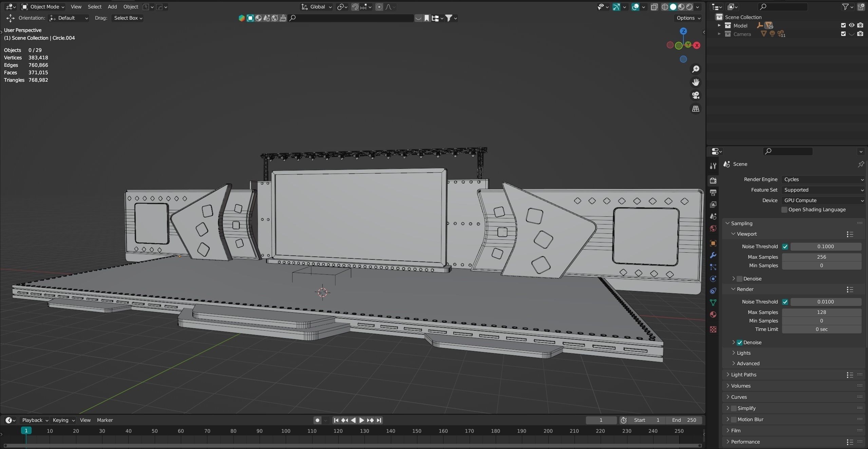Jump to the timeline end frame button
Image resolution: width=868 pixels, height=449 pixels.
click(379, 420)
